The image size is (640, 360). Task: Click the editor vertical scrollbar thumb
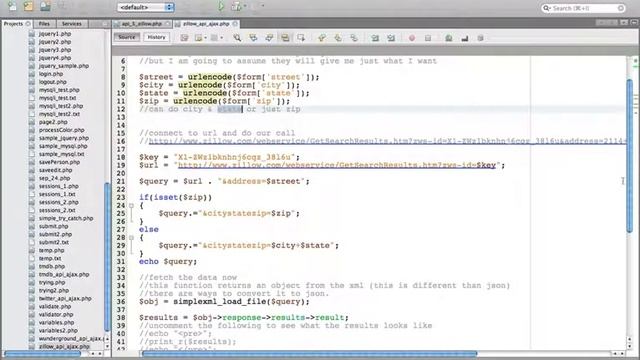629,155
